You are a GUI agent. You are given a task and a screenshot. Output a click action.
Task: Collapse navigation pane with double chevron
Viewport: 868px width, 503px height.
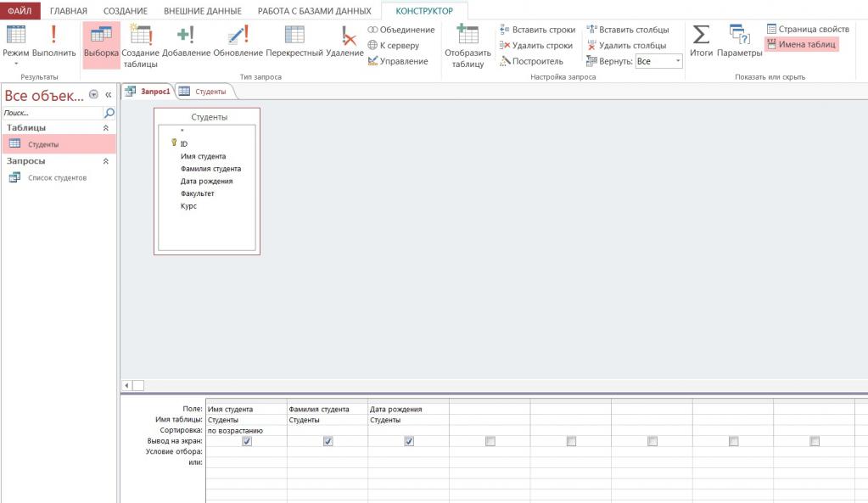point(109,95)
